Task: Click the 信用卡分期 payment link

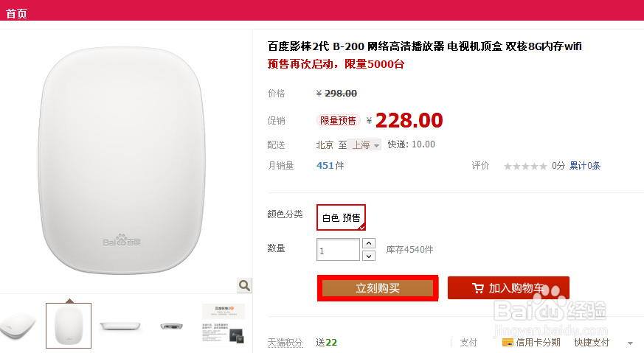Action: 538,342
